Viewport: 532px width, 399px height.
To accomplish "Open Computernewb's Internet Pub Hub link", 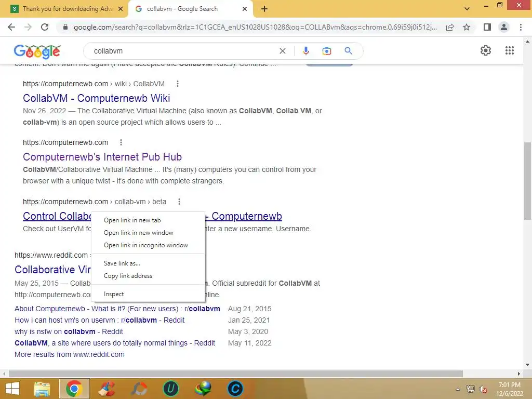I will [102, 157].
